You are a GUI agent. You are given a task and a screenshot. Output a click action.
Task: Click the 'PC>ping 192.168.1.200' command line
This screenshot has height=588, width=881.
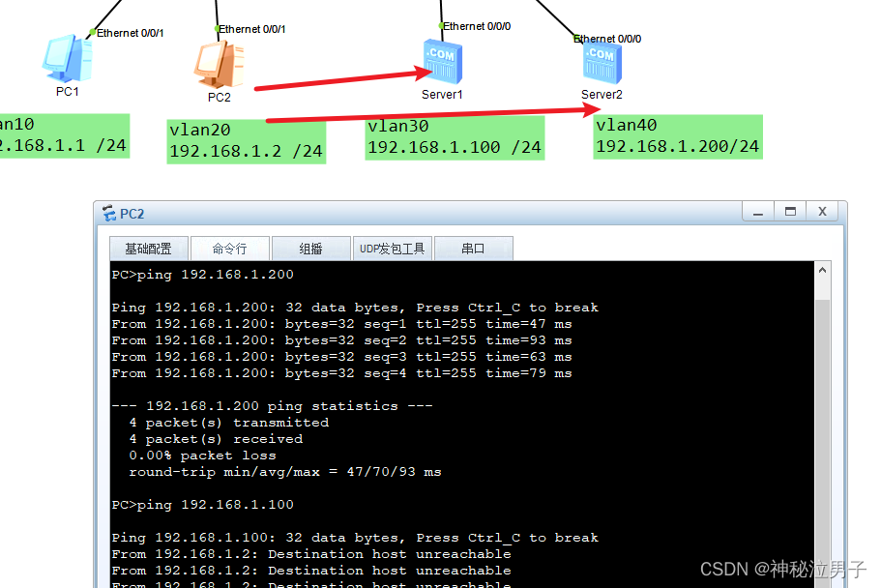click(x=202, y=275)
